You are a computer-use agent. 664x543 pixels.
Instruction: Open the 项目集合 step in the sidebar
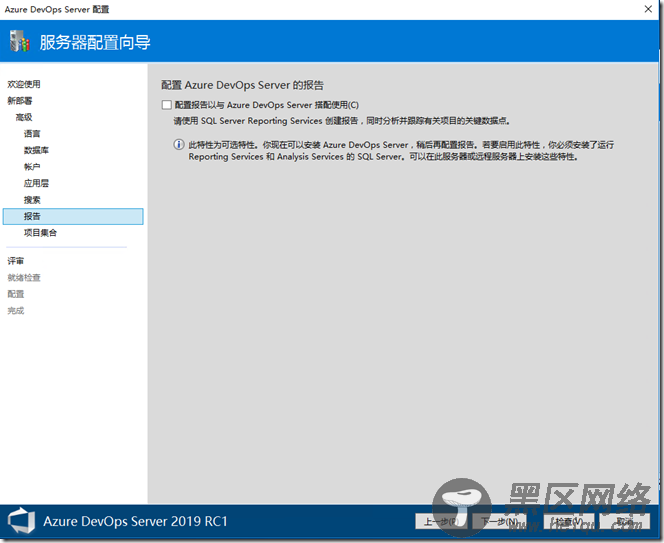[x=40, y=233]
